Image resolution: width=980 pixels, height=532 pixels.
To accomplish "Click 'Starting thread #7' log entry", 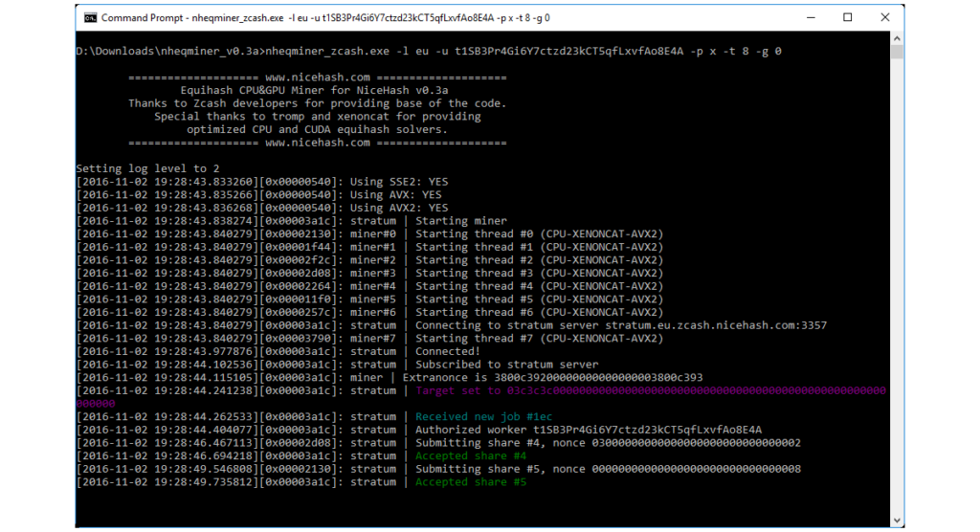I will (369, 338).
